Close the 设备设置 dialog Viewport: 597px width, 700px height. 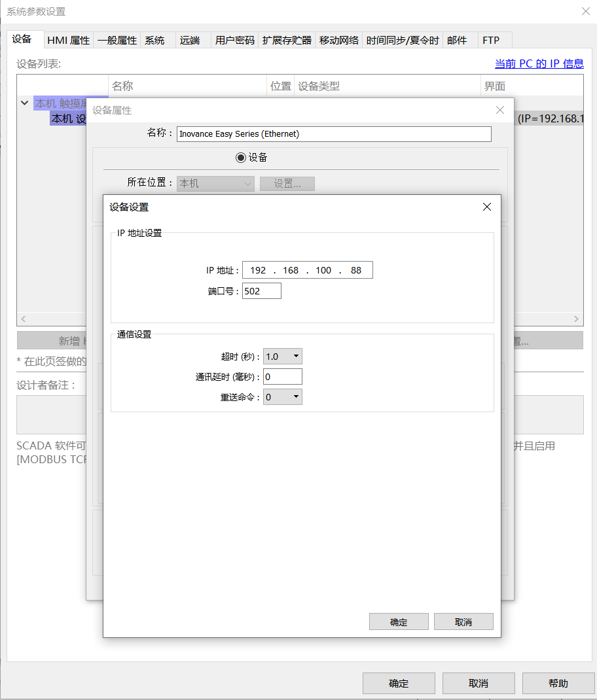pos(486,207)
